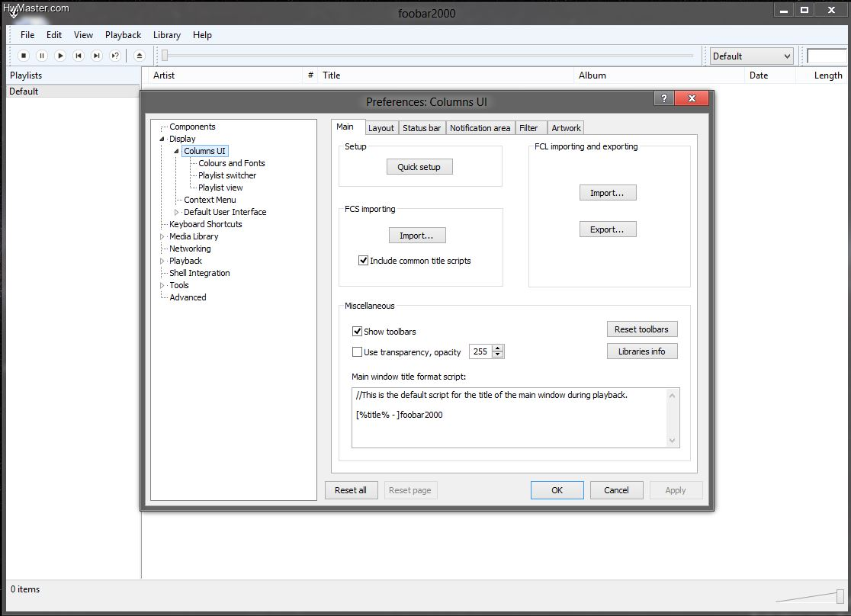The width and height of the screenshot is (851, 616).
Task: Click the Reset all button
Action: click(351, 490)
